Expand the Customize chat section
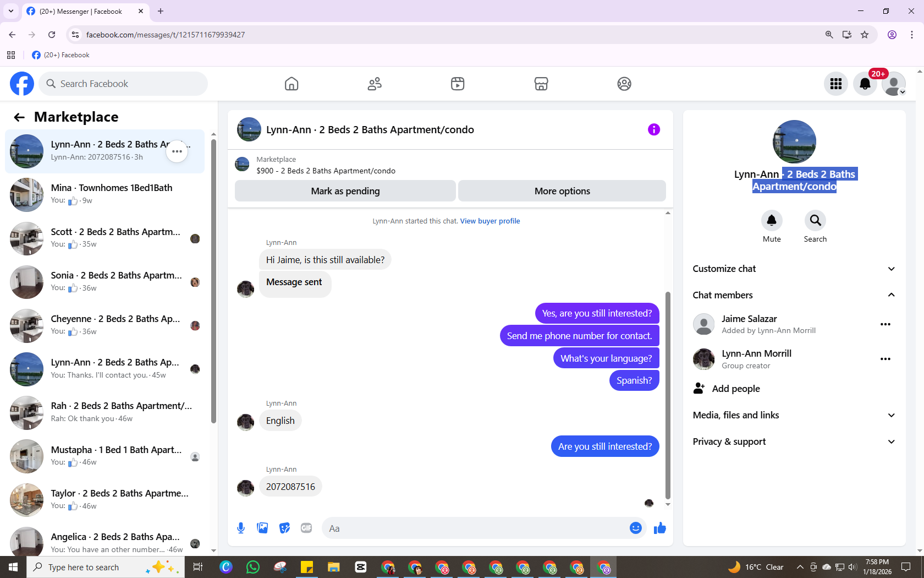This screenshot has height=578, width=924. pos(794,269)
